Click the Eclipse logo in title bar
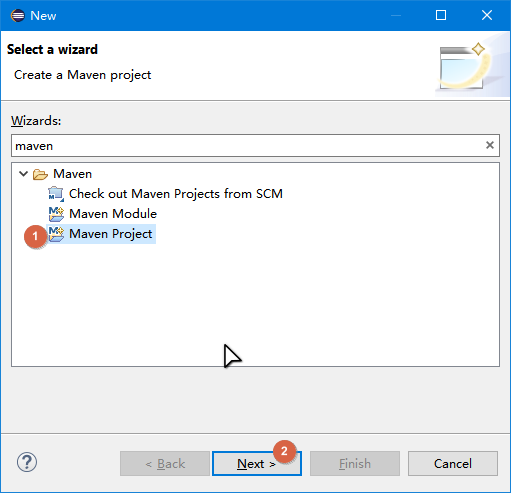Screen dimensions: 511x493 [18, 15]
